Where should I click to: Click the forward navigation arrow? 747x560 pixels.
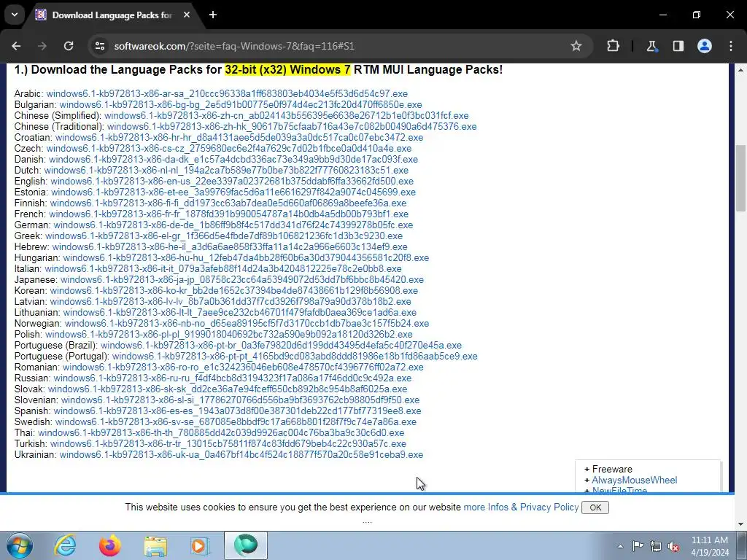click(x=42, y=46)
